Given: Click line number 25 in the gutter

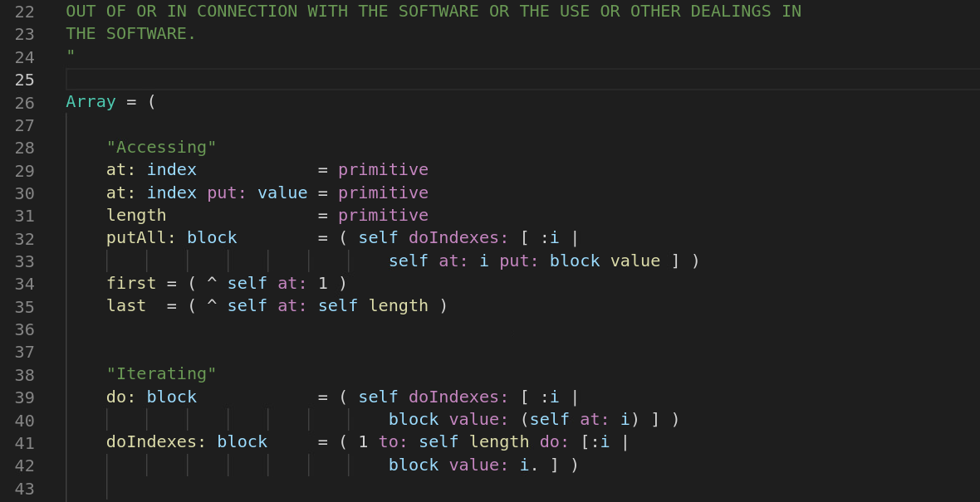Looking at the screenshot, I should pos(24,80).
